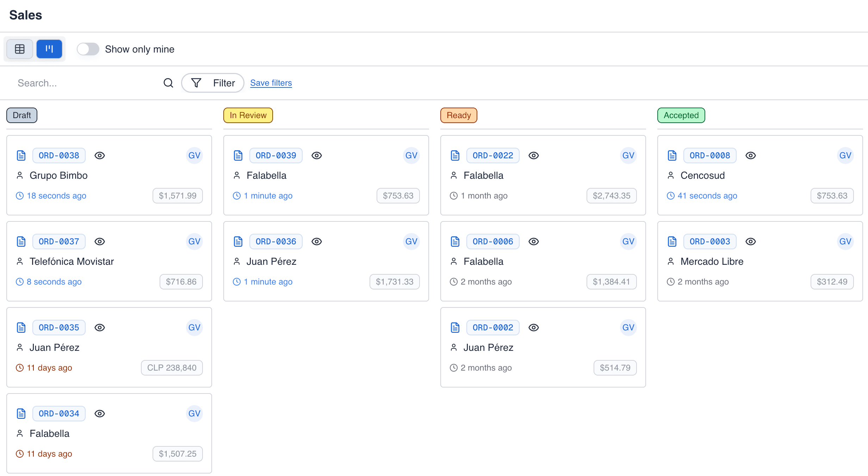Click the document icon on the Grupo Bimbo card
The width and height of the screenshot is (868, 476).
pos(21,155)
